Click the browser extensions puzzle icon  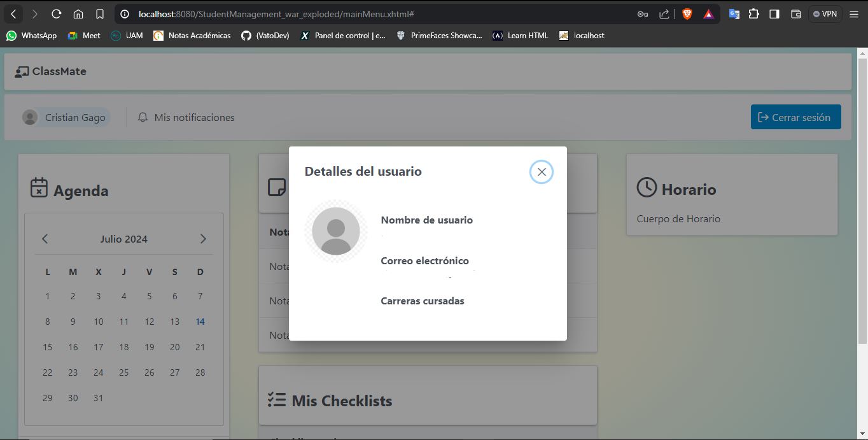pos(753,13)
